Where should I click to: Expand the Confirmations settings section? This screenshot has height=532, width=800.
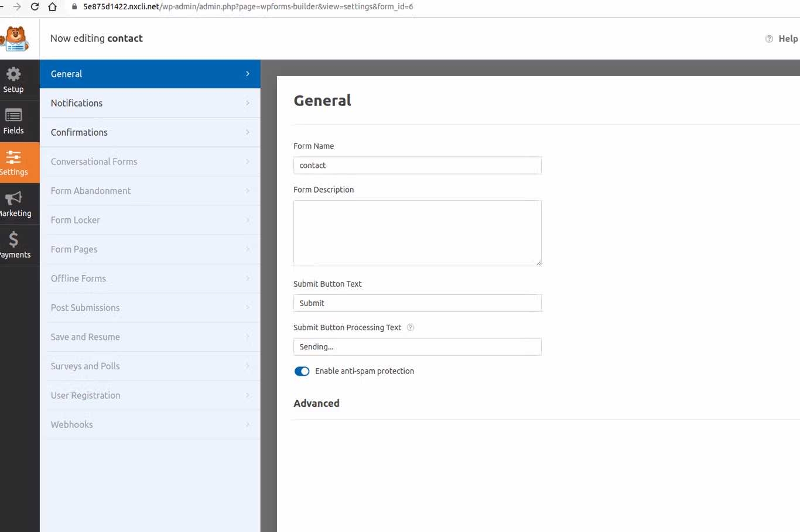click(150, 132)
